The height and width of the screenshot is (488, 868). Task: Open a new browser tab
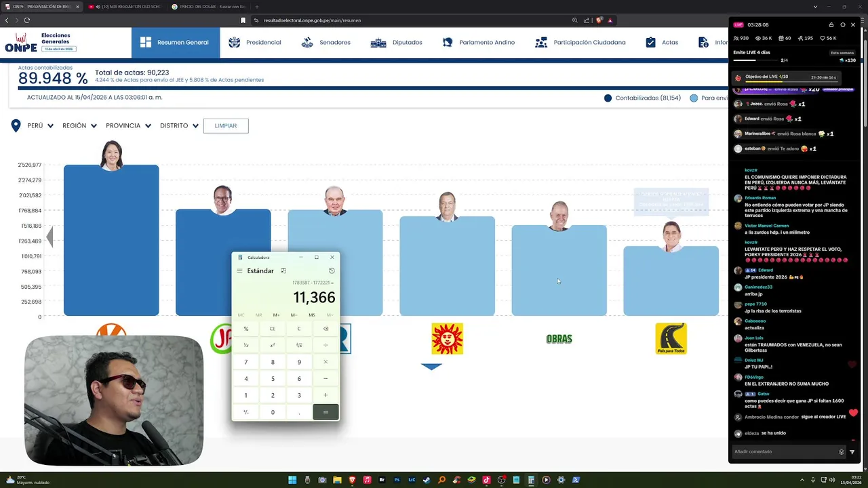[x=256, y=7]
